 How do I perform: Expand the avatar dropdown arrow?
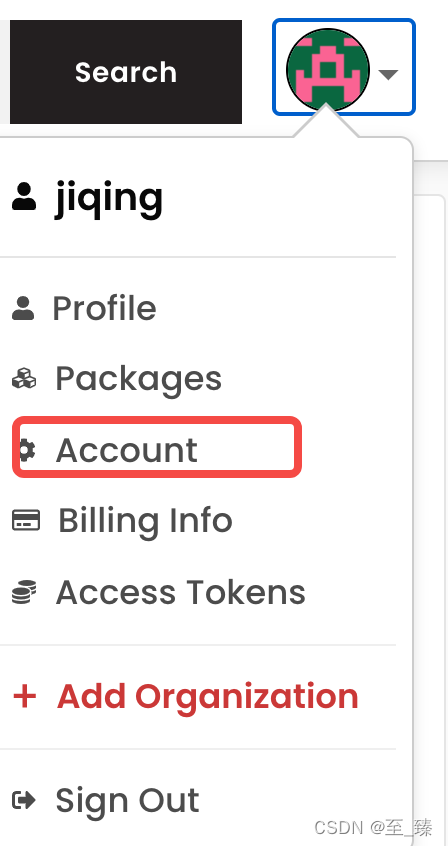tap(389, 74)
